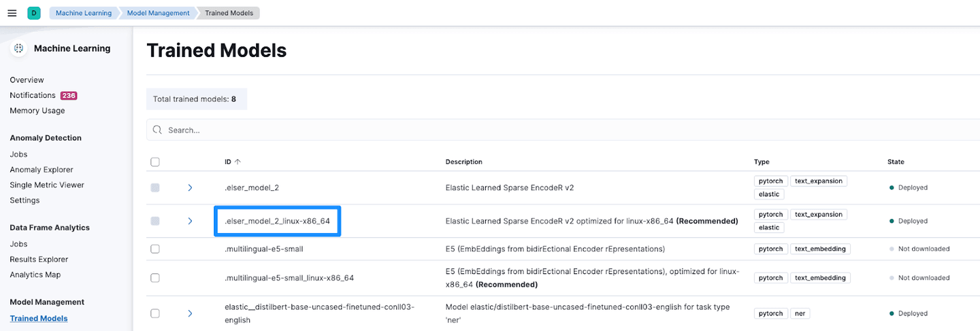Open Model Management breadcrumb
The height and width of the screenshot is (331, 980).
(158, 13)
